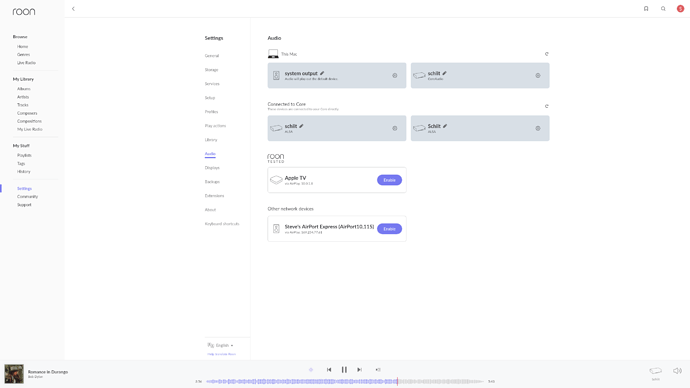Open Albums in My Library sidebar
This screenshot has width=690, height=388.
(x=24, y=89)
